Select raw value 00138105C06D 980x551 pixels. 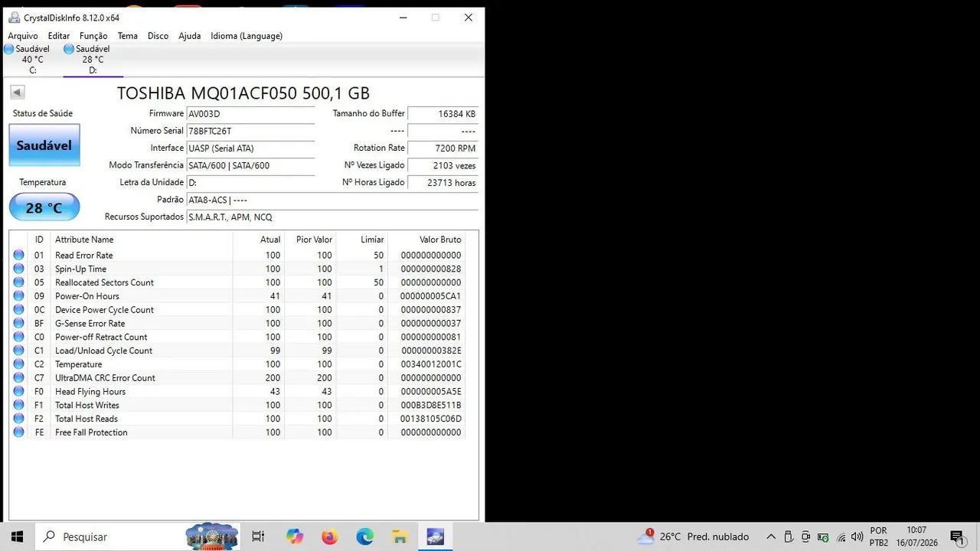point(430,419)
